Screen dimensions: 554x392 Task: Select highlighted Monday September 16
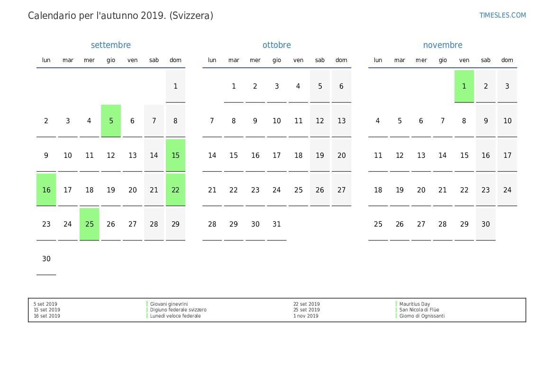click(46, 190)
